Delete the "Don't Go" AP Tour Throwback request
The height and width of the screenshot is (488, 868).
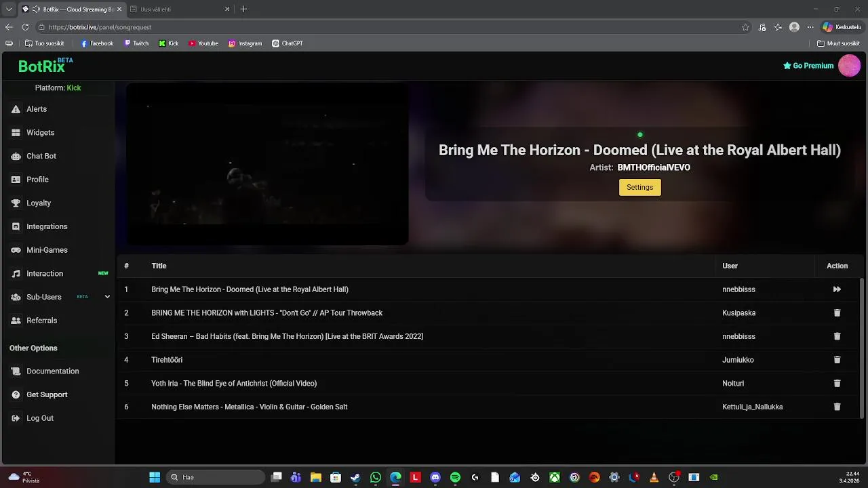[837, 313]
